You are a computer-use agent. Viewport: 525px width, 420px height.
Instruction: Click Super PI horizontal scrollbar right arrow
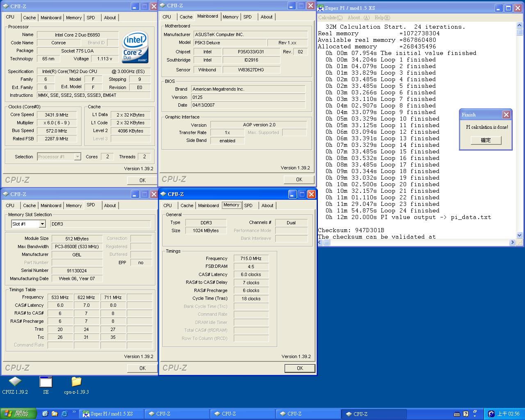coord(512,242)
